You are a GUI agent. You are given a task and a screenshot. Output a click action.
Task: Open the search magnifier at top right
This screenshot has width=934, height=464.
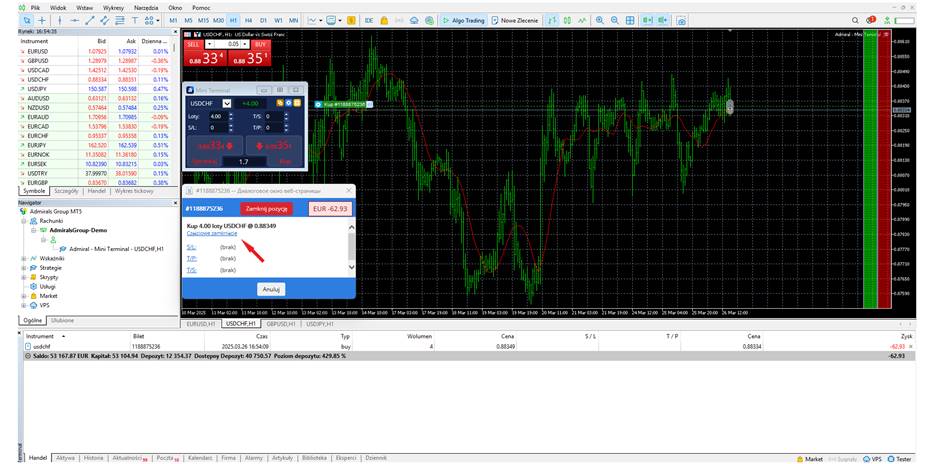click(855, 20)
